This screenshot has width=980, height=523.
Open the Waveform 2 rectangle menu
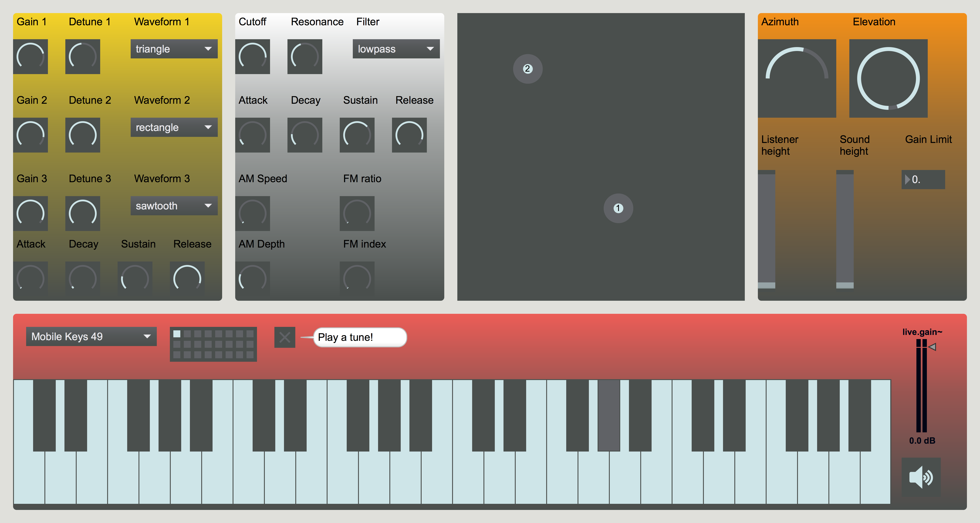click(x=174, y=127)
